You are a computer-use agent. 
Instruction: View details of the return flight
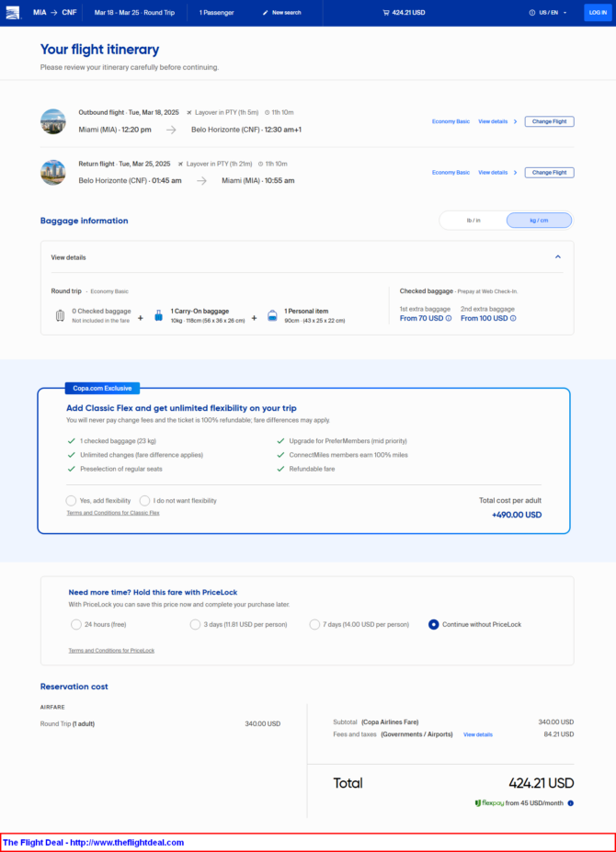[x=493, y=173]
